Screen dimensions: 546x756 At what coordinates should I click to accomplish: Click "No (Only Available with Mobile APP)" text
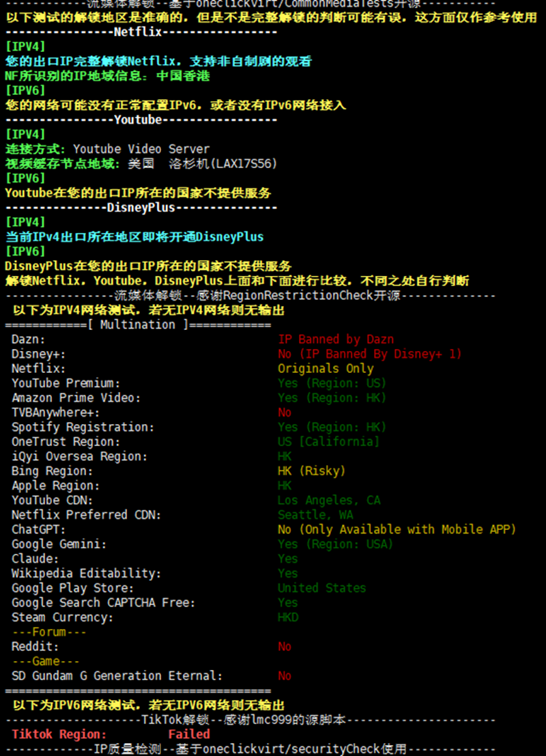pyautogui.click(x=397, y=530)
